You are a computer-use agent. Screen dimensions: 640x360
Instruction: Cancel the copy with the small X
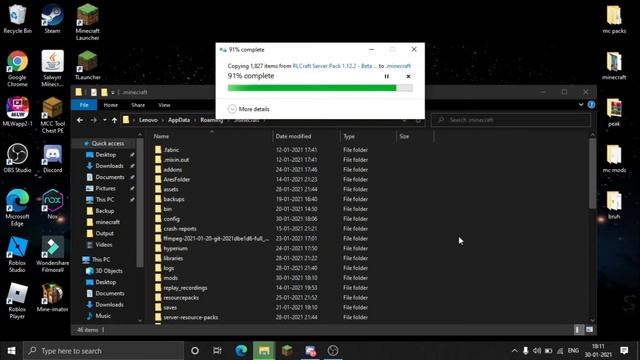(408, 76)
